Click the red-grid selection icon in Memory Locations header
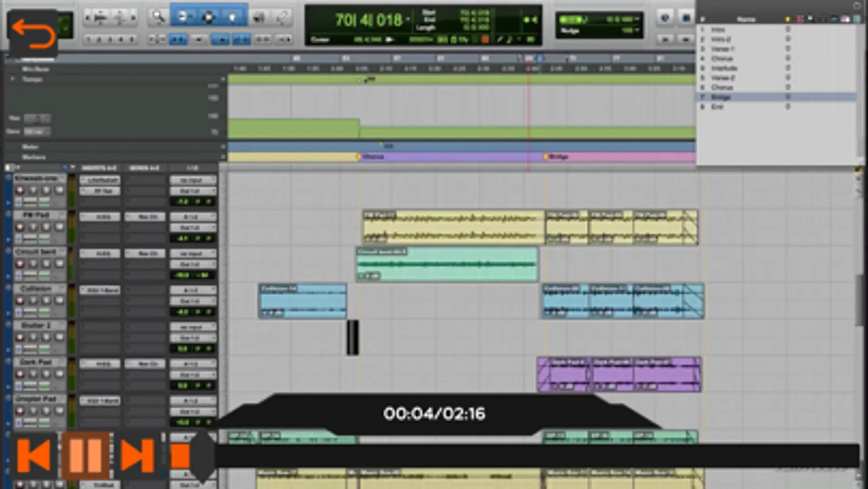This screenshot has height=489, width=868. tap(800, 19)
